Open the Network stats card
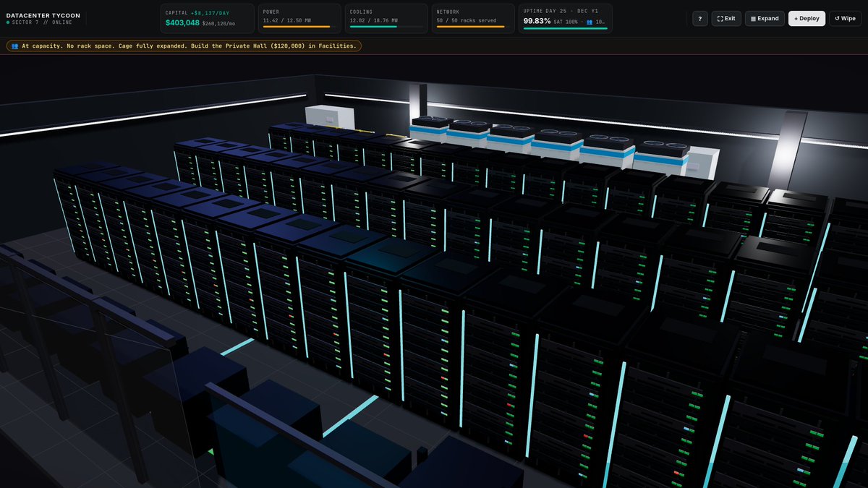Viewport: 868px width, 488px height. click(x=472, y=19)
